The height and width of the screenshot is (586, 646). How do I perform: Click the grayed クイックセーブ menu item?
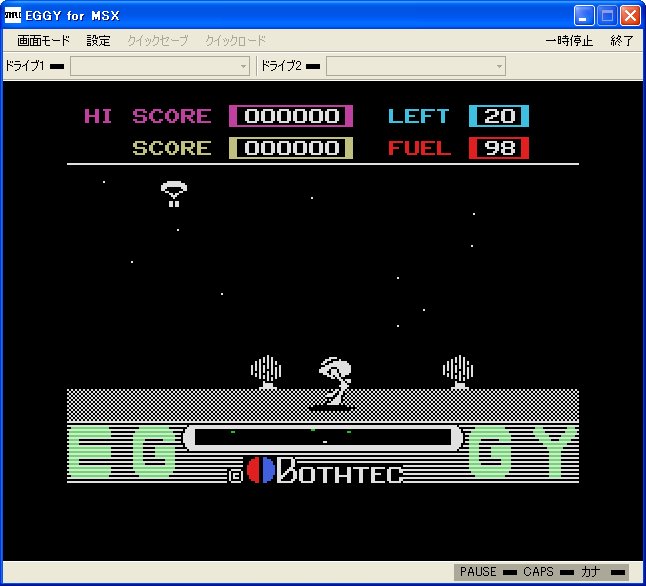tap(158, 40)
